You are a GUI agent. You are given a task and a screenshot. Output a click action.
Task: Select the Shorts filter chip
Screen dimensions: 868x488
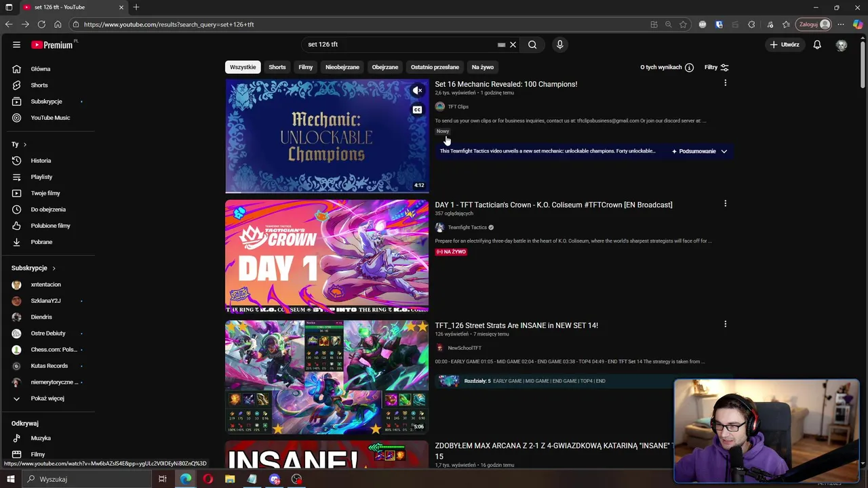[277, 67]
